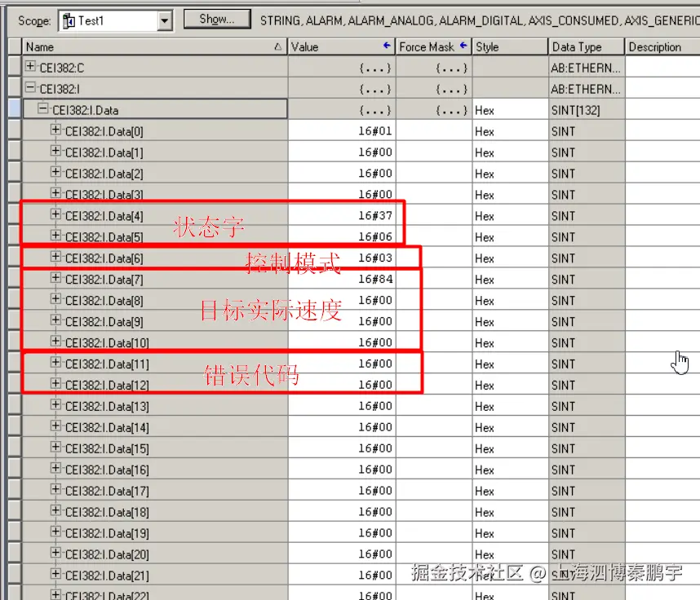Select the CEI382:I.Data[4] row labeled 状态字

coord(114,215)
